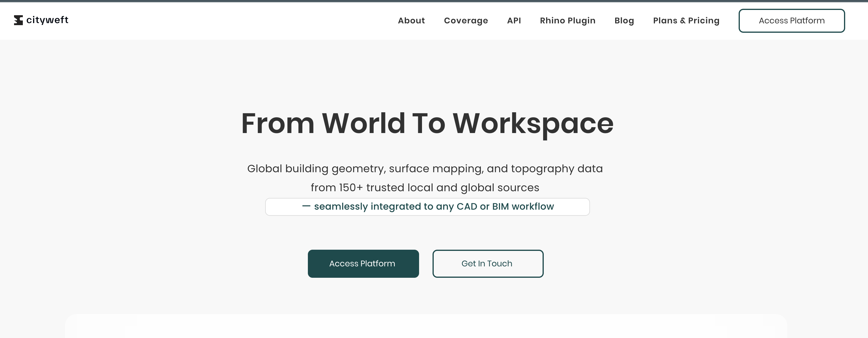Open the API nav link

tap(514, 20)
